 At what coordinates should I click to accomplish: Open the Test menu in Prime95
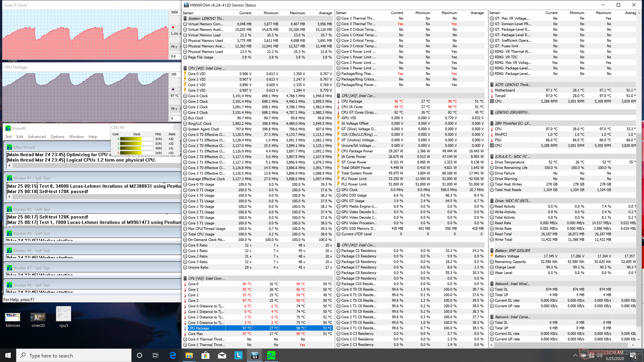8,137
